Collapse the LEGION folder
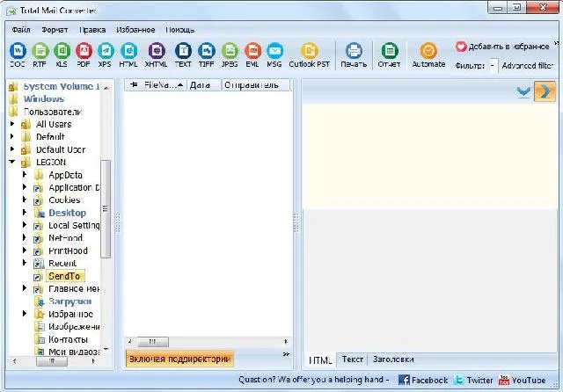Image resolution: width=563 pixels, height=392 pixels. [12, 162]
